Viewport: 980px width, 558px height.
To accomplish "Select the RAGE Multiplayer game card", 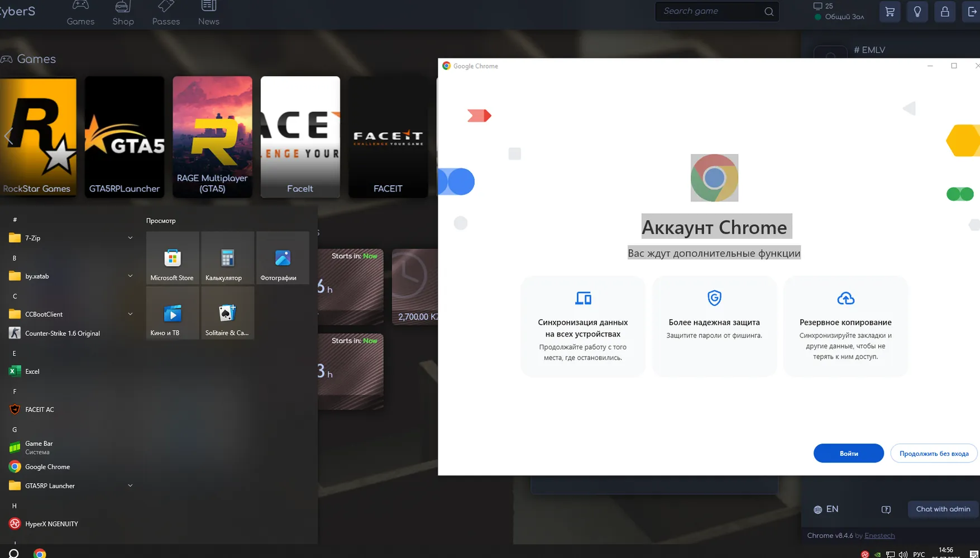I will point(212,137).
